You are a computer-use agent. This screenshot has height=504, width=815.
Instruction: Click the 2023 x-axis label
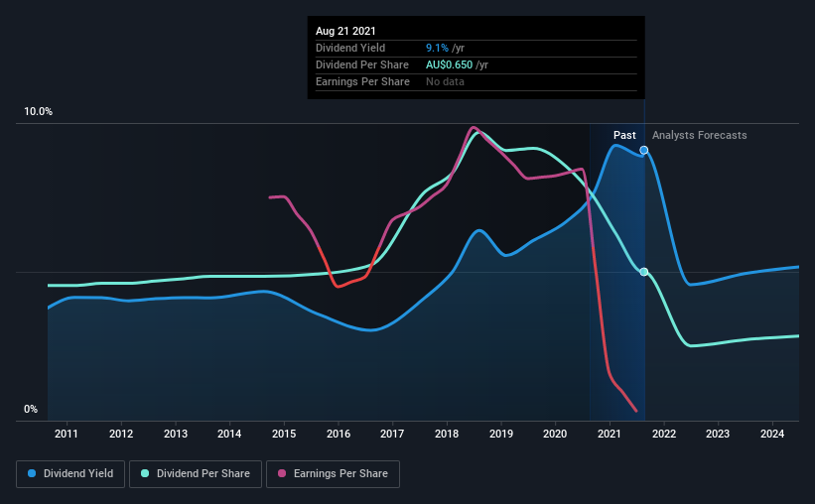(718, 434)
